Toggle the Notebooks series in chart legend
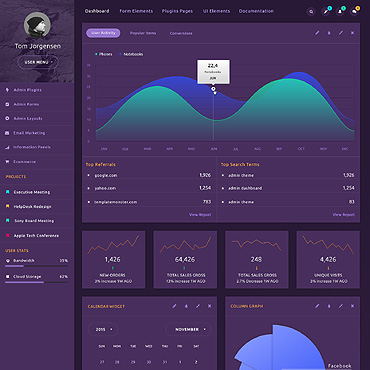Viewport: 370px width, 370px height. [131, 54]
